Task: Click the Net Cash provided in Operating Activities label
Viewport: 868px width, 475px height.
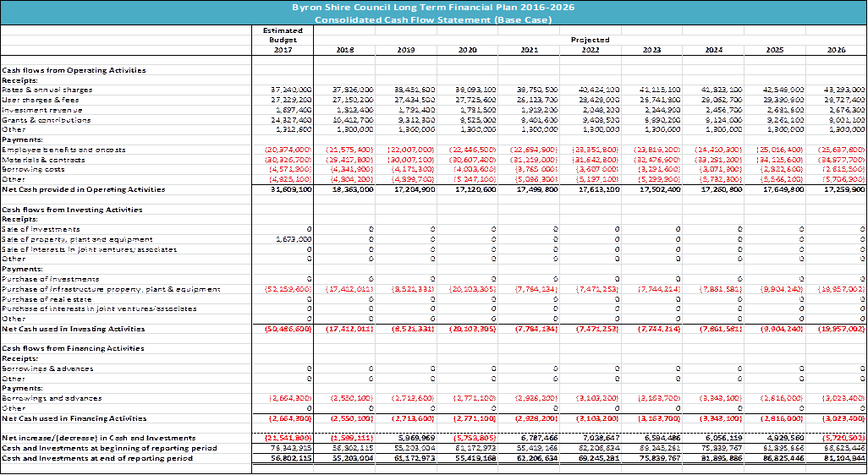Action: click(x=84, y=189)
